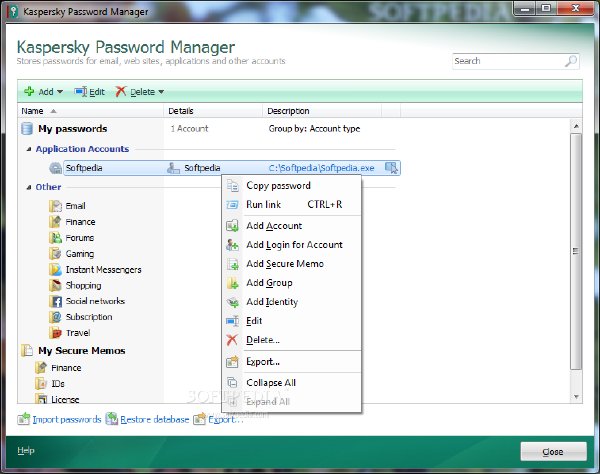Image resolution: width=600 pixels, height=474 pixels.
Task: Choose Add Group menu entry
Action: click(x=292, y=283)
